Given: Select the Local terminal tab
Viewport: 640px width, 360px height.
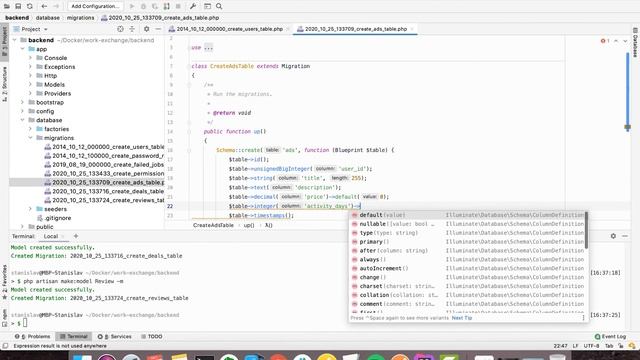Looking at the screenshot, I should point(51,236).
